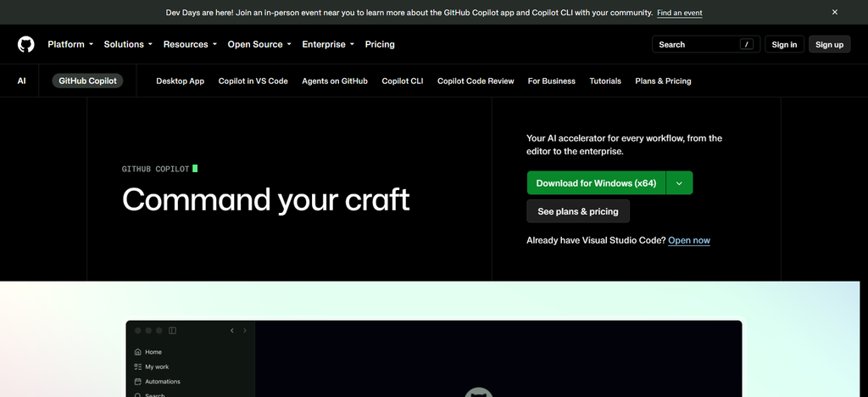Open the Open Source dropdown
Image resolution: width=868 pixels, height=397 pixels.
pos(259,44)
